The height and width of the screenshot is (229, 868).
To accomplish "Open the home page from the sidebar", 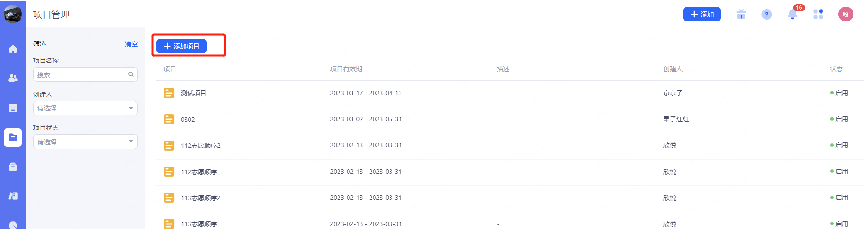I will click(13, 49).
